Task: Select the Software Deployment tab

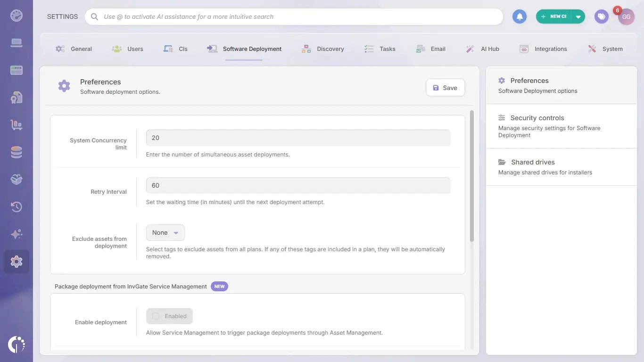Action: [244, 49]
